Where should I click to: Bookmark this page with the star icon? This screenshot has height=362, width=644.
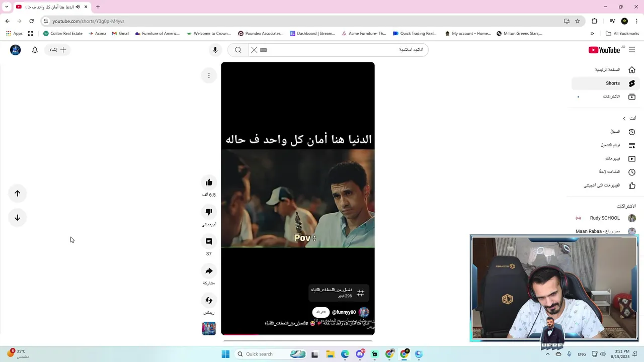tap(578, 21)
